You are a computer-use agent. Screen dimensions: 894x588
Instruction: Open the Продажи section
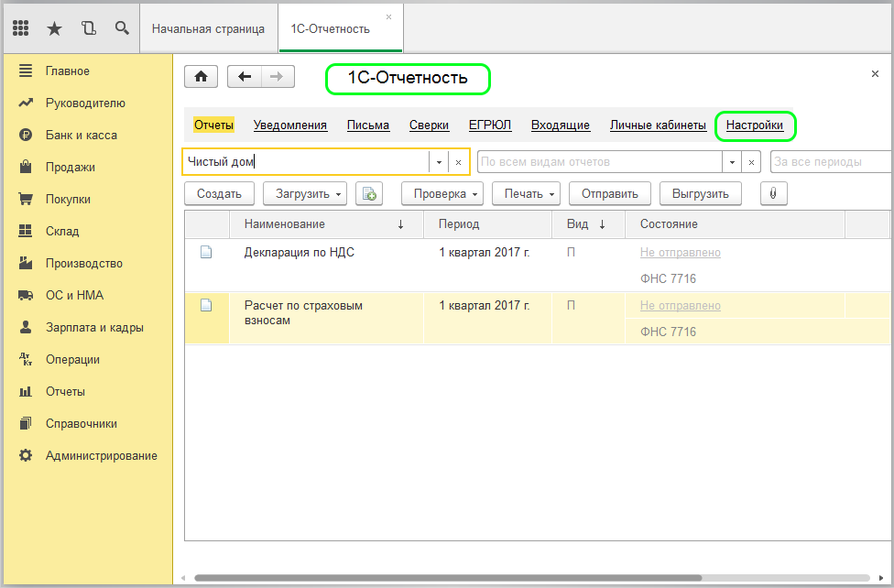coord(71,167)
